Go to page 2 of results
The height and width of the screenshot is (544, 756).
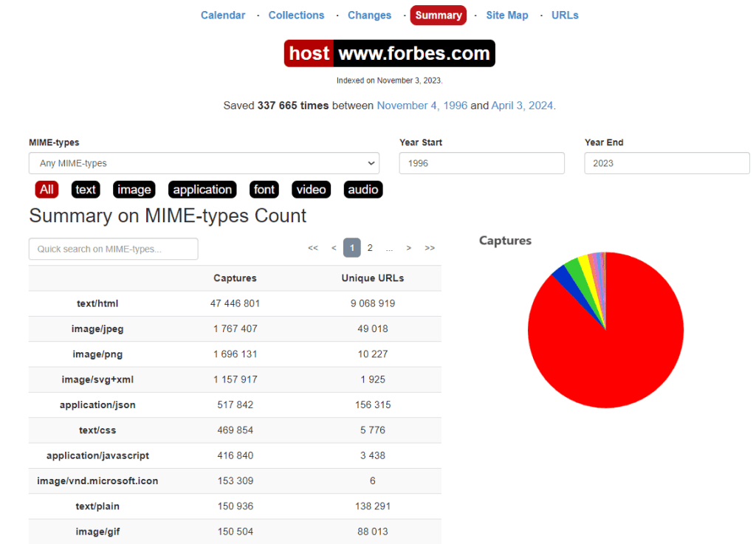(370, 248)
